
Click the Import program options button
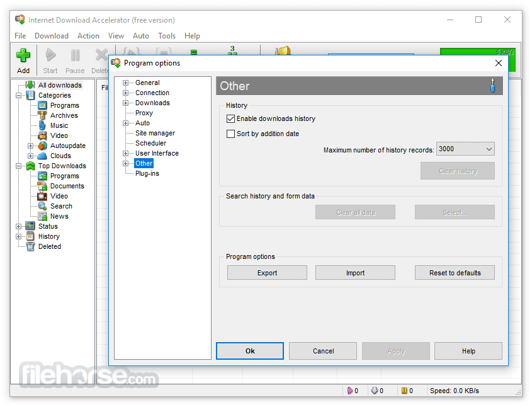pyautogui.click(x=355, y=273)
